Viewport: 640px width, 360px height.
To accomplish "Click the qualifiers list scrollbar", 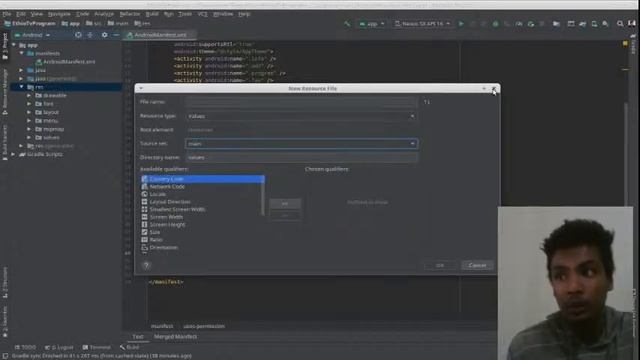I will (263, 195).
